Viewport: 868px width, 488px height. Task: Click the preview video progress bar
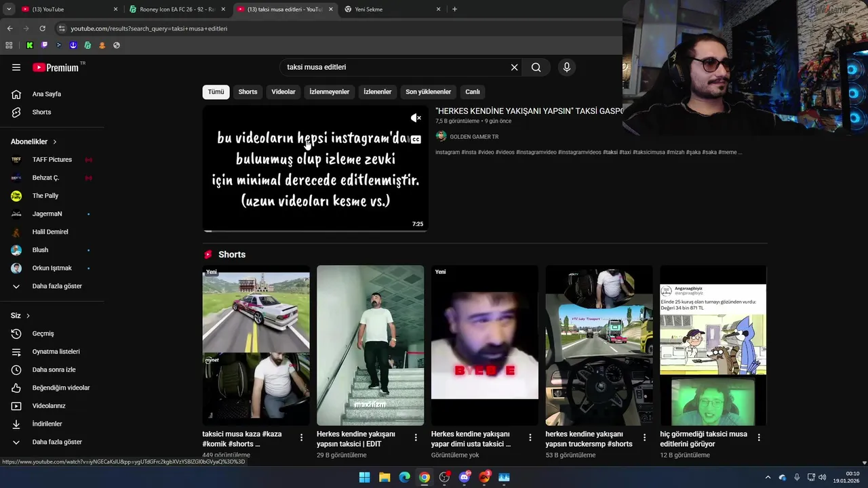point(315,231)
